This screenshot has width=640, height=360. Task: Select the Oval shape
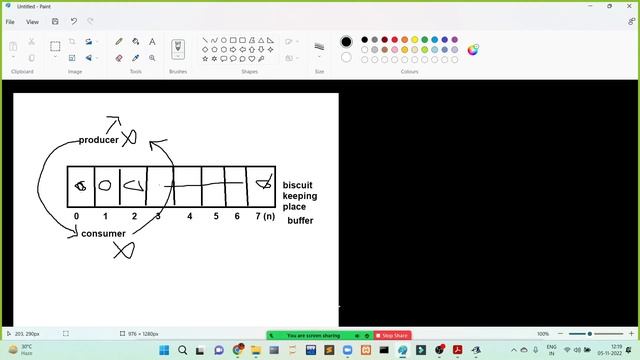pos(224,40)
